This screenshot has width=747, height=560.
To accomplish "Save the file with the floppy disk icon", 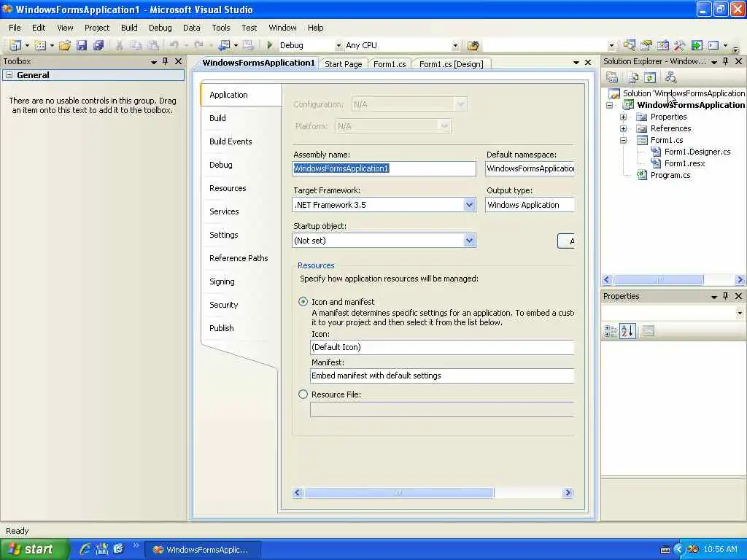I will pos(82,45).
